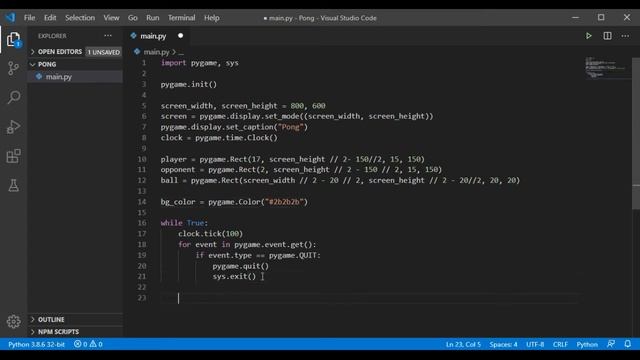Change indentation via Spaces: 4

[503, 344]
